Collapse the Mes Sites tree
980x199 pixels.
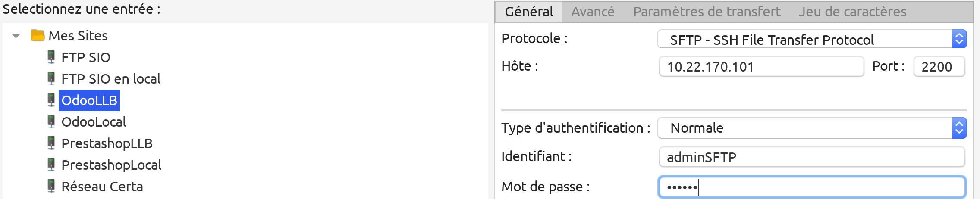point(16,36)
